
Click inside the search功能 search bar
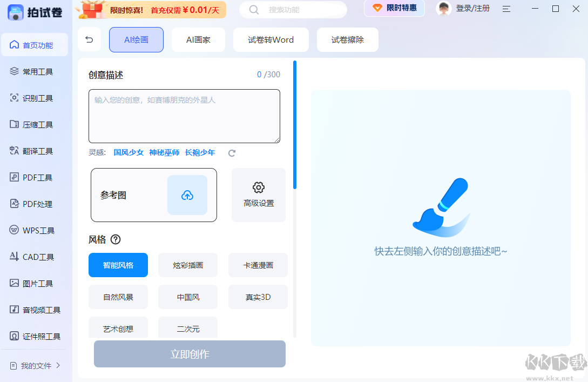click(x=293, y=9)
